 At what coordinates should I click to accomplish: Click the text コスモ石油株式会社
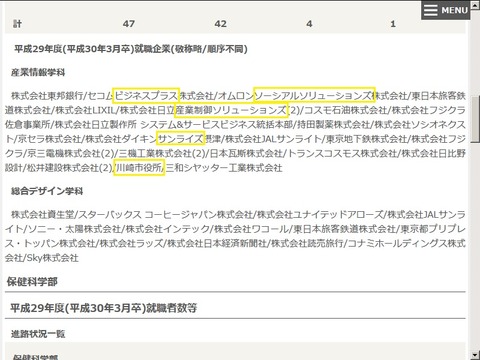345,110
